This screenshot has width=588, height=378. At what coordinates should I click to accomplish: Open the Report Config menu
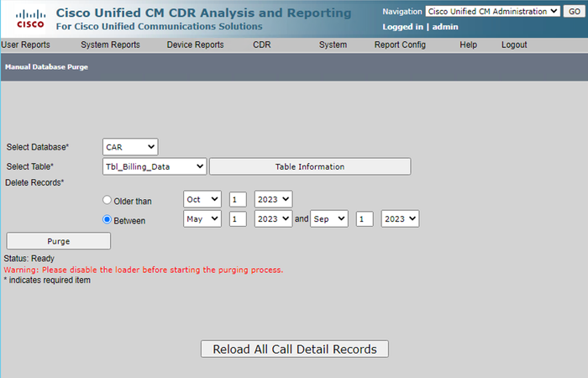click(400, 45)
